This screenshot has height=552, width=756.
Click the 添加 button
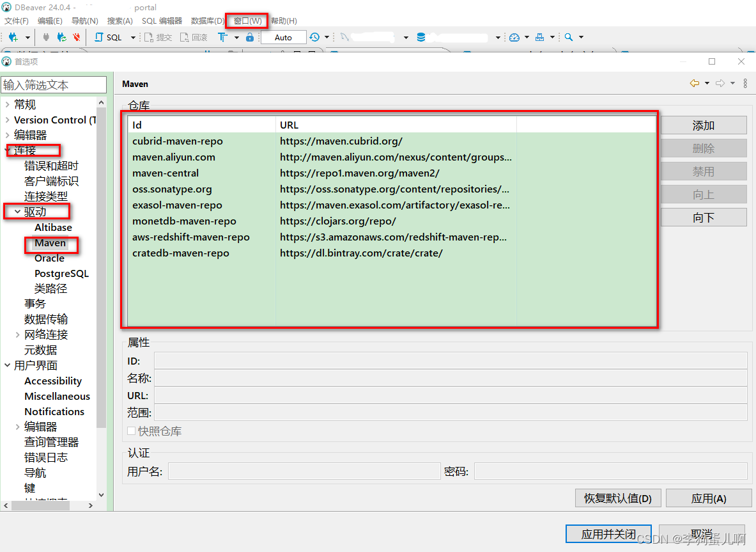point(704,125)
